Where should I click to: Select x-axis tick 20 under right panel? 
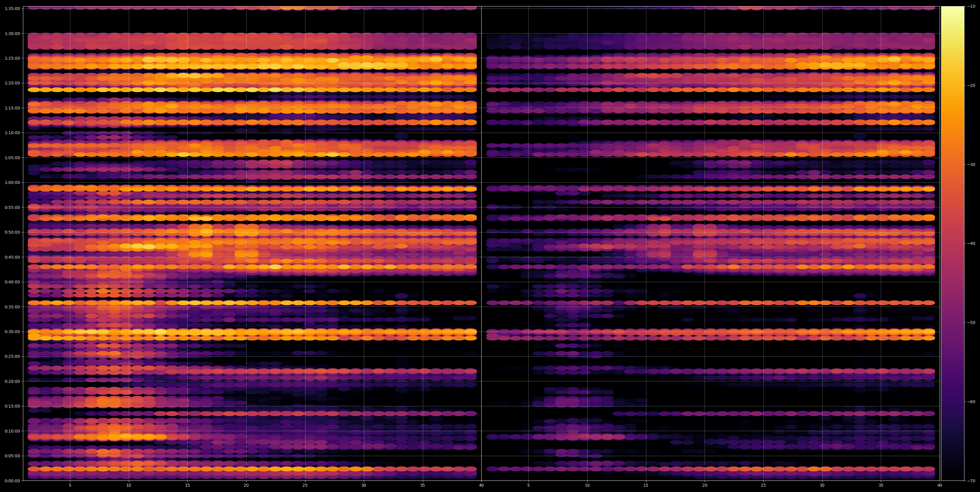[x=705, y=486]
